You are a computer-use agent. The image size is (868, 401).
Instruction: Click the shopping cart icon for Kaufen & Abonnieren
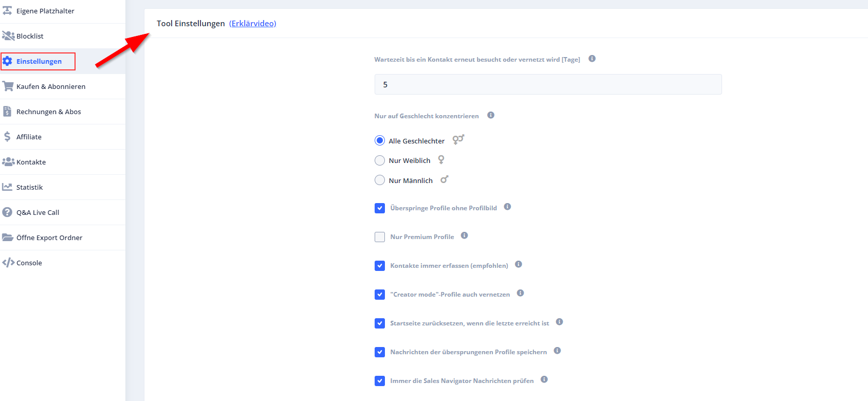pos(8,86)
